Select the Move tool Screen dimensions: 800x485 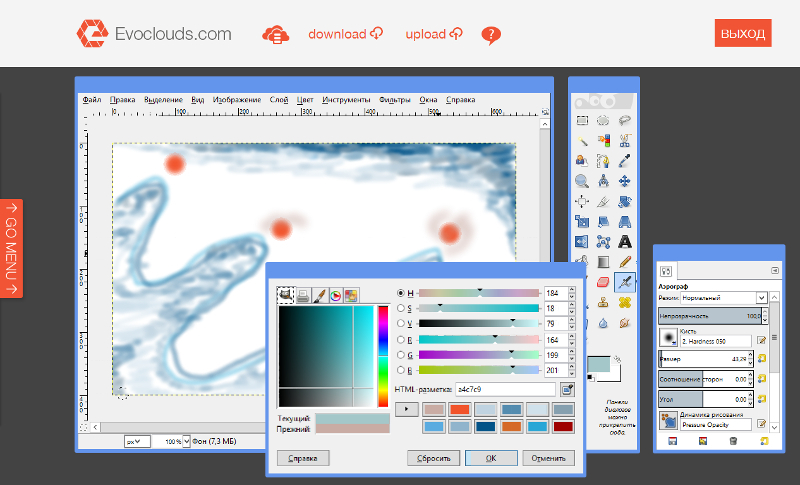click(x=624, y=181)
